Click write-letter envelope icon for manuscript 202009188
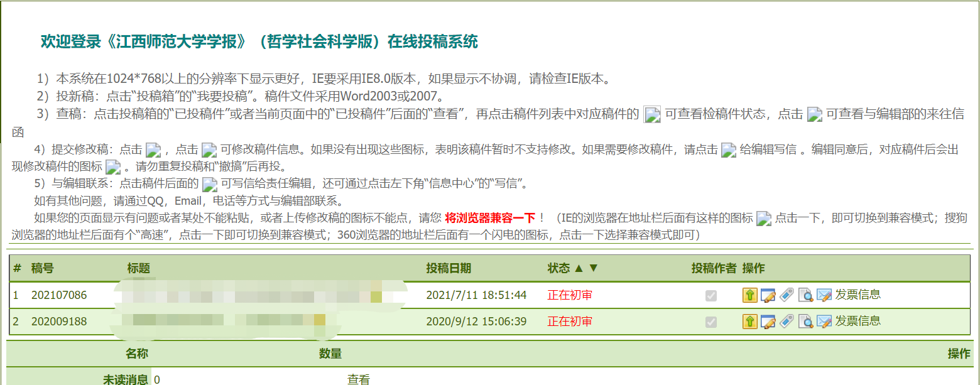This screenshot has height=385, width=980. [824, 322]
